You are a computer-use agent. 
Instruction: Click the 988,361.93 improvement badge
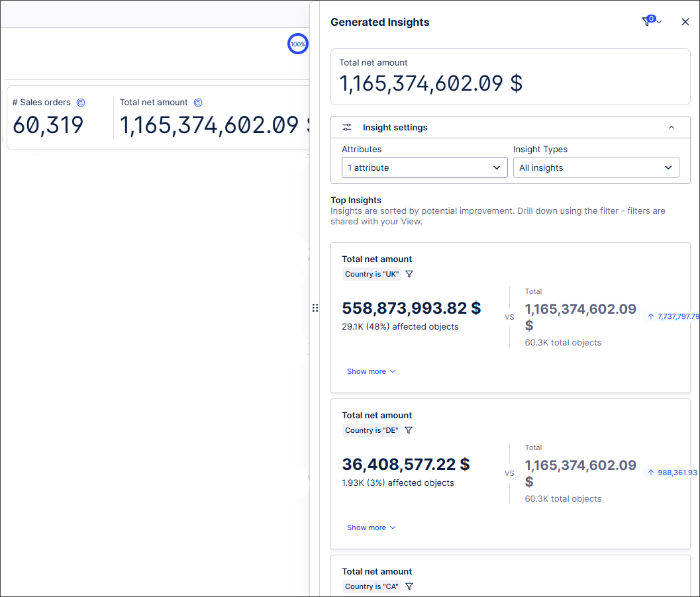672,473
